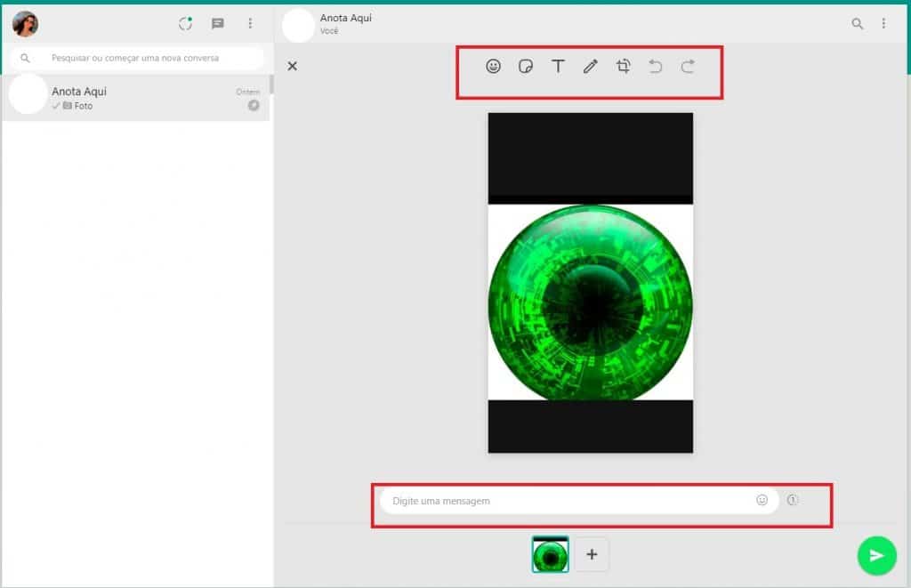Open emoji picker in the caption field

pos(762,500)
